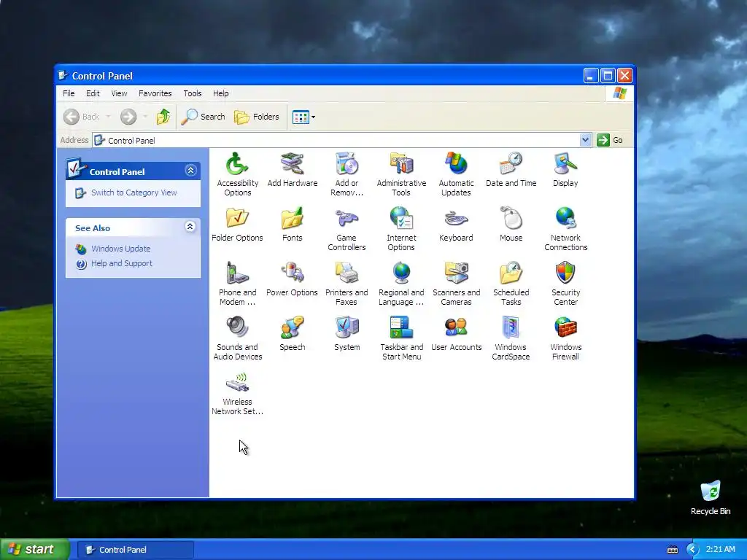Image resolution: width=747 pixels, height=560 pixels.
Task: Open Keyboard settings icon
Action: (456, 225)
